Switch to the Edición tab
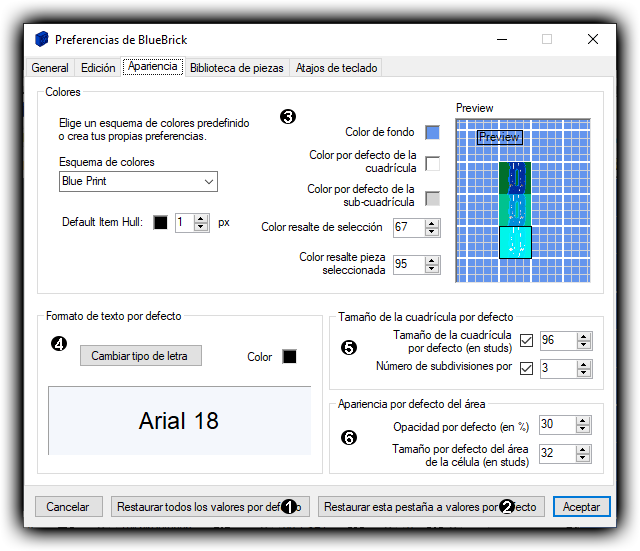Screen dimensions: 640x551 tap(98, 68)
